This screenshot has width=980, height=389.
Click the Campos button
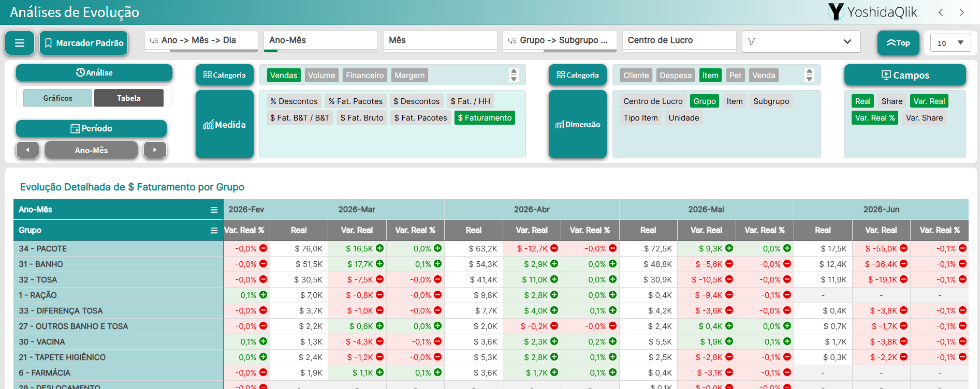click(905, 75)
